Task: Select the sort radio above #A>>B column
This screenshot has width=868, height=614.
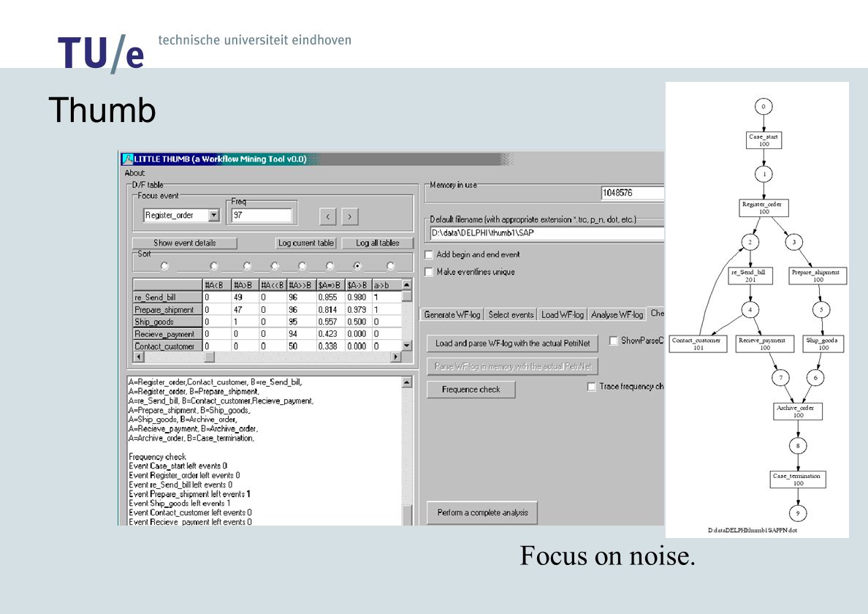Action: pos(302,266)
